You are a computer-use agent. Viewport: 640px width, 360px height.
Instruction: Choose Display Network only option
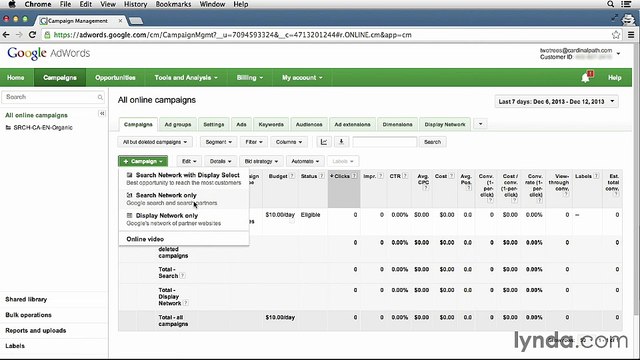click(184, 219)
